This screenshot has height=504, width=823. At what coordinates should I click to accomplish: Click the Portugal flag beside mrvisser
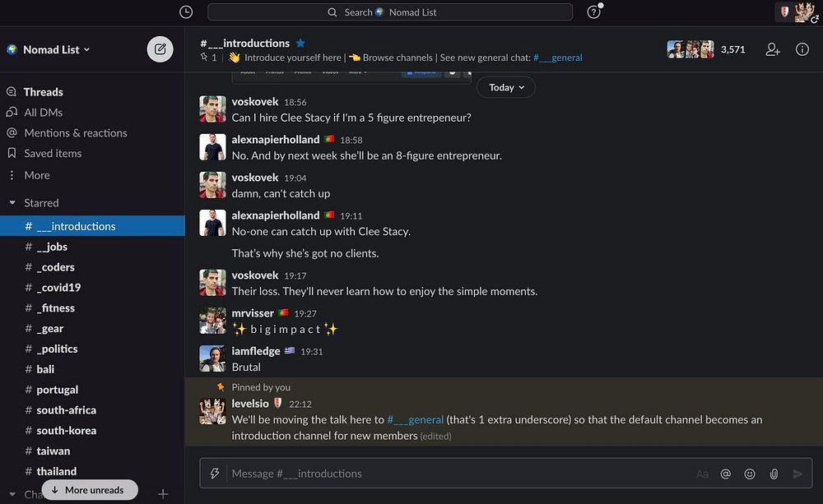coord(283,312)
